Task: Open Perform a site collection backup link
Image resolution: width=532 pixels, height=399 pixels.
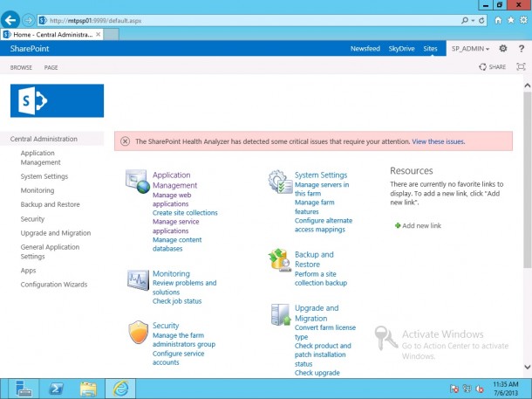Action: pyautogui.click(x=321, y=279)
